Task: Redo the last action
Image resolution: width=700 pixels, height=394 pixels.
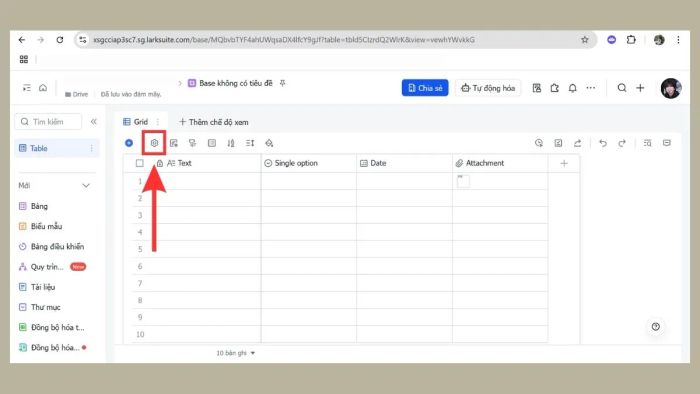Action: coord(622,143)
